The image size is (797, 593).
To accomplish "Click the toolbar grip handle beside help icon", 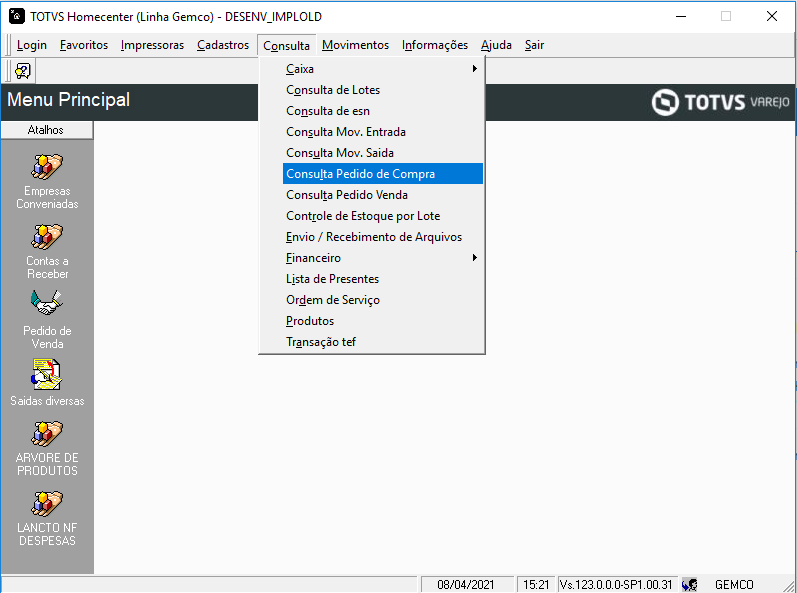I will 8,71.
